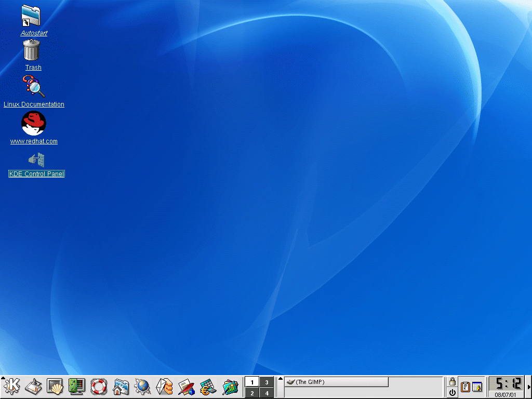Open the KMail envelope icon
The width and height of the screenshot is (532, 399).
pos(164,386)
